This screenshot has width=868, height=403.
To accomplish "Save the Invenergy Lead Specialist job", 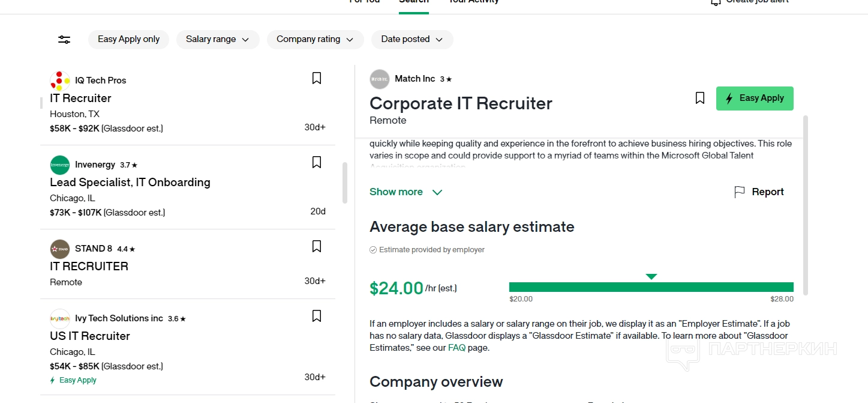I will pyautogui.click(x=317, y=162).
